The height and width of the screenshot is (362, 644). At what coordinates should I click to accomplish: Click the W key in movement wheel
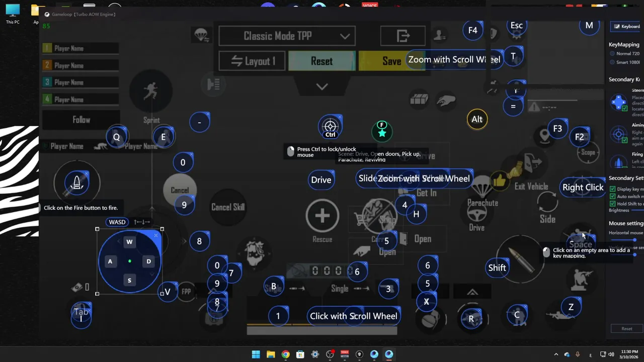[129, 242]
